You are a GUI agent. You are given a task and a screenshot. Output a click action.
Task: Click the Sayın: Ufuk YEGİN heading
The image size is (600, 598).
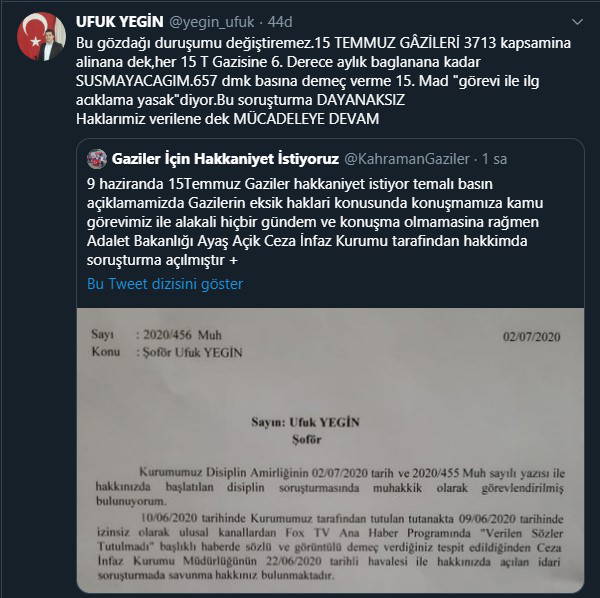[305, 422]
